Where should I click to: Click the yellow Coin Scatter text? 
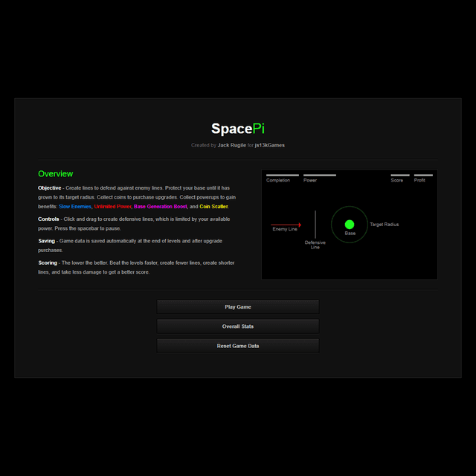click(213, 206)
